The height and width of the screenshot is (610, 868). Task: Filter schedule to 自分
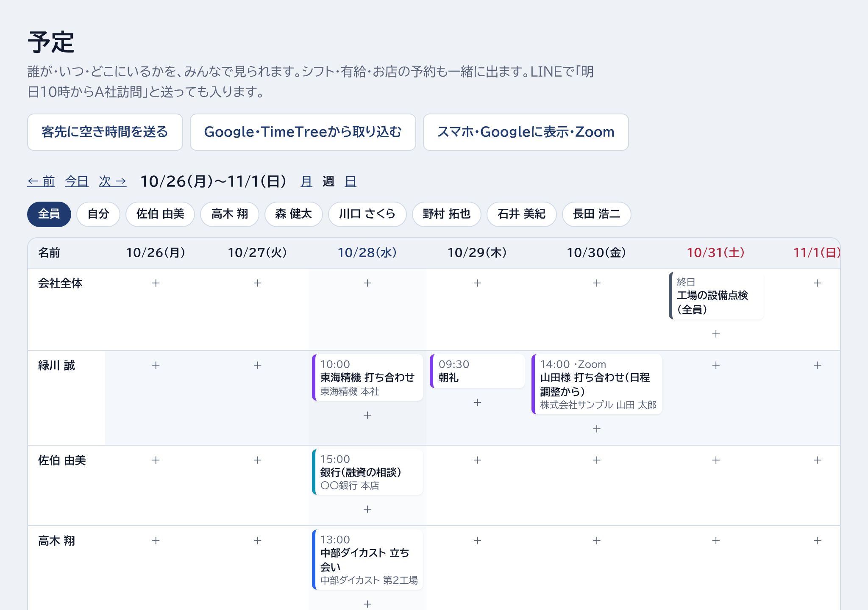98,214
